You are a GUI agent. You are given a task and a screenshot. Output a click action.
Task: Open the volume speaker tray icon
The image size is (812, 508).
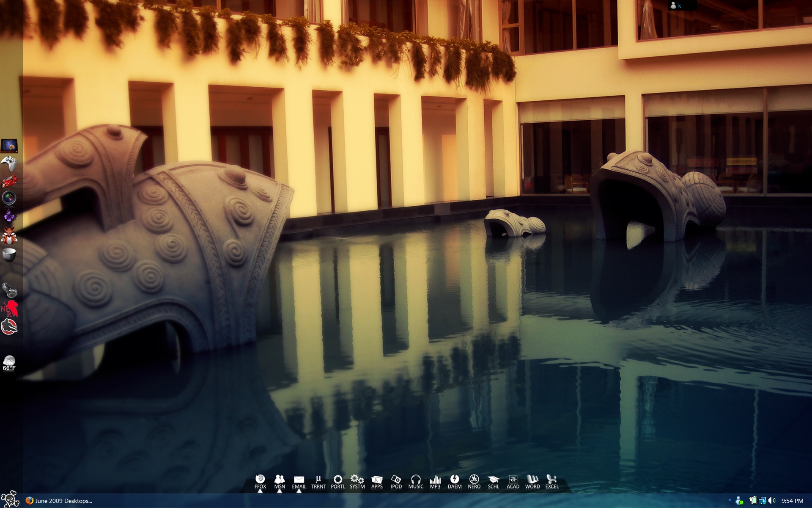(x=772, y=501)
